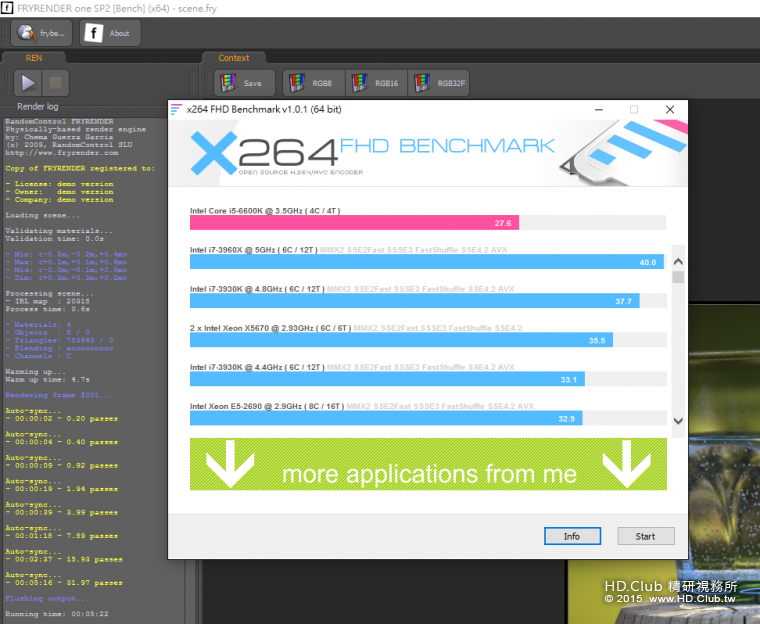Save the rendered image
The image size is (760, 624).
(x=242, y=83)
